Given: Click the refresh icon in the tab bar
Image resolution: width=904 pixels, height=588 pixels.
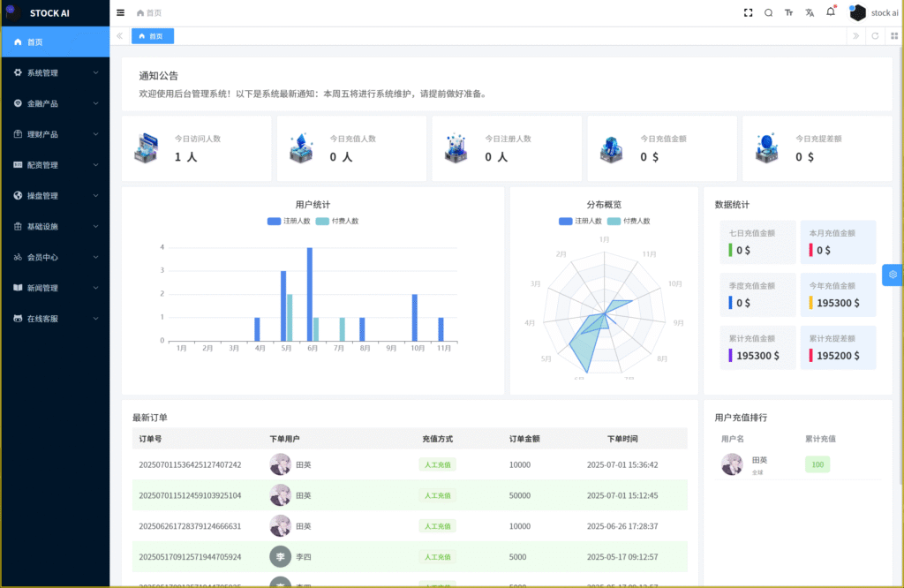Looking at the screenshot, I should (875, 36).
